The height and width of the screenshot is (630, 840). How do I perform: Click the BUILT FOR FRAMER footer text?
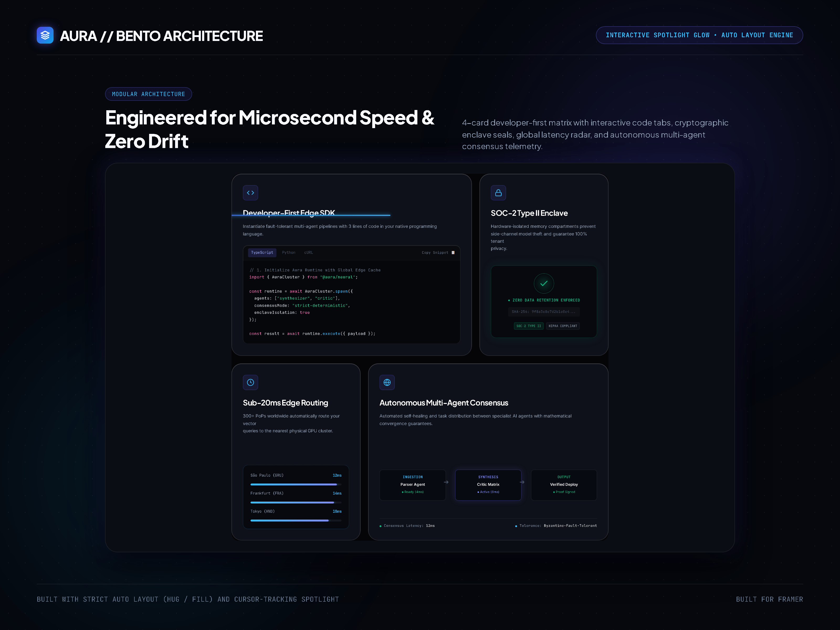tap(769, 599)
